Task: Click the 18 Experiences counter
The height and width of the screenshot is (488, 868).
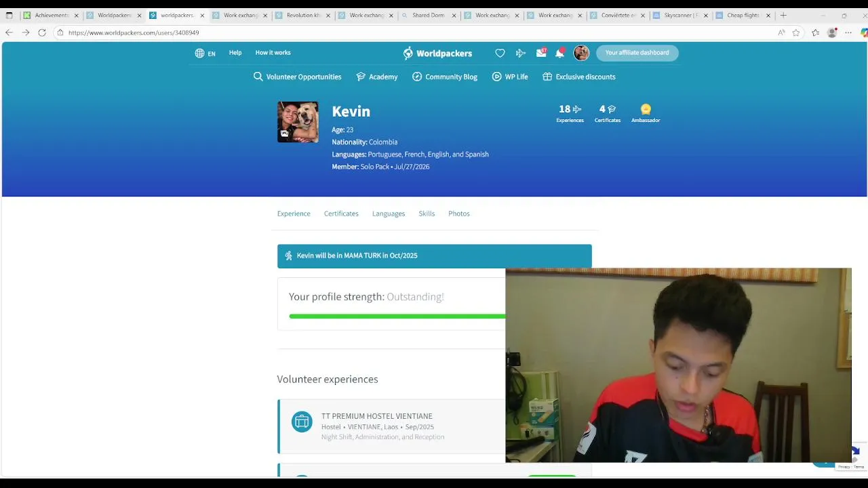Action: pos(570,113)
